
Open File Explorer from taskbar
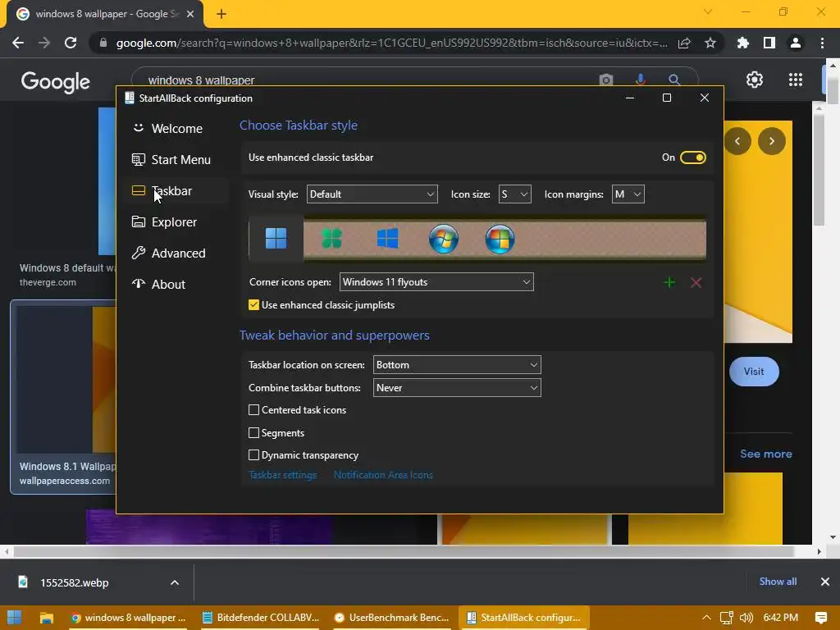47,618
